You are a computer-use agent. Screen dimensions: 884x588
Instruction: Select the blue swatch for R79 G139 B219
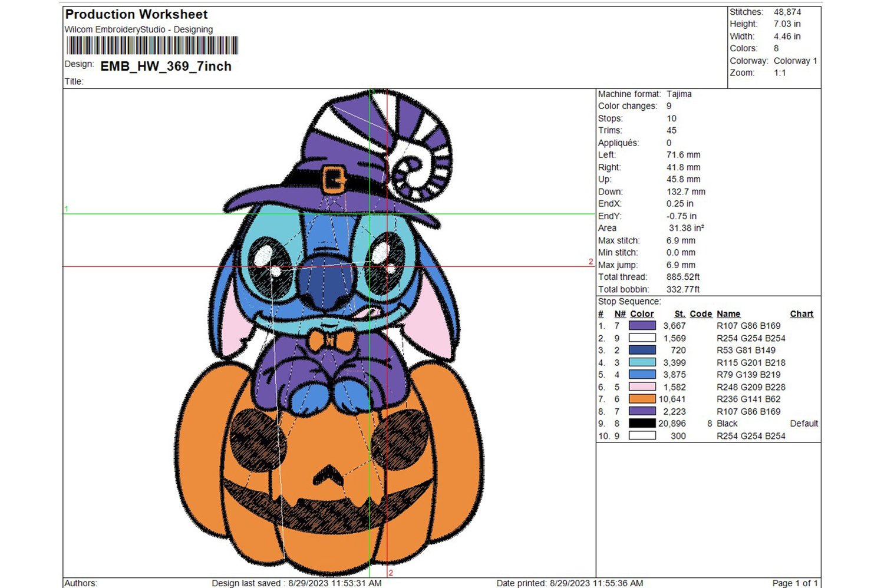click(642, 374)
